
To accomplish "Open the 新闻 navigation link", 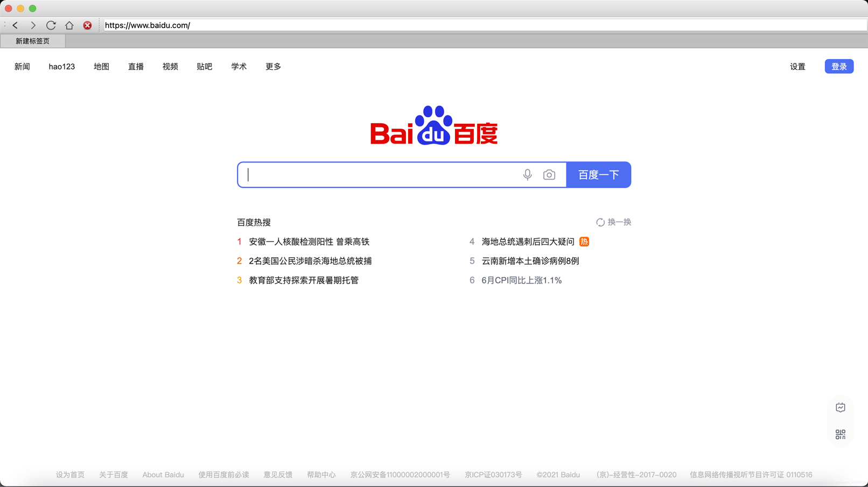I will pos(22,67).
